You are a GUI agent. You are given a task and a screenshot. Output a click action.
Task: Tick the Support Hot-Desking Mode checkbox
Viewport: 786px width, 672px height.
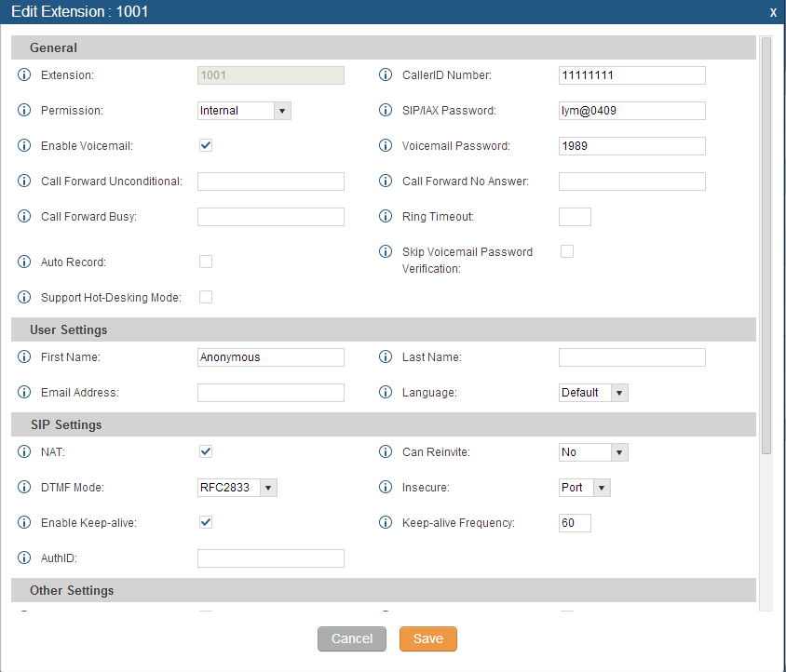tap(206, 297)
